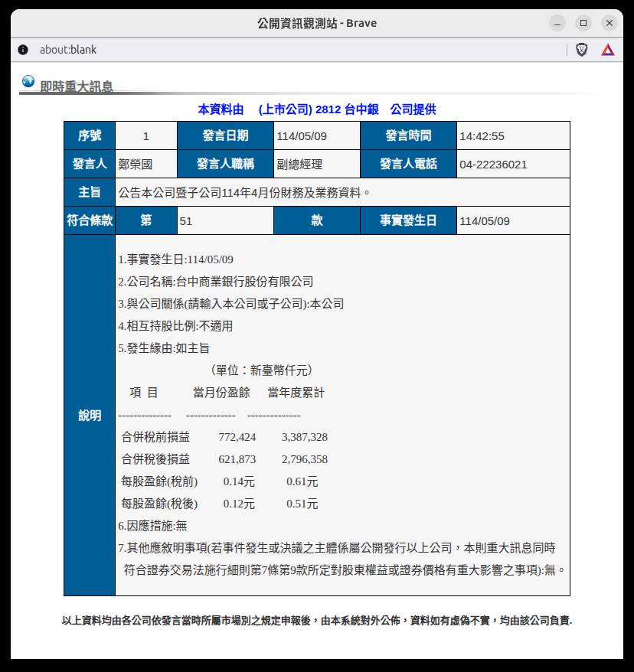
Task: Click line 4.相互持股比例:不適用
Action: 175,327
